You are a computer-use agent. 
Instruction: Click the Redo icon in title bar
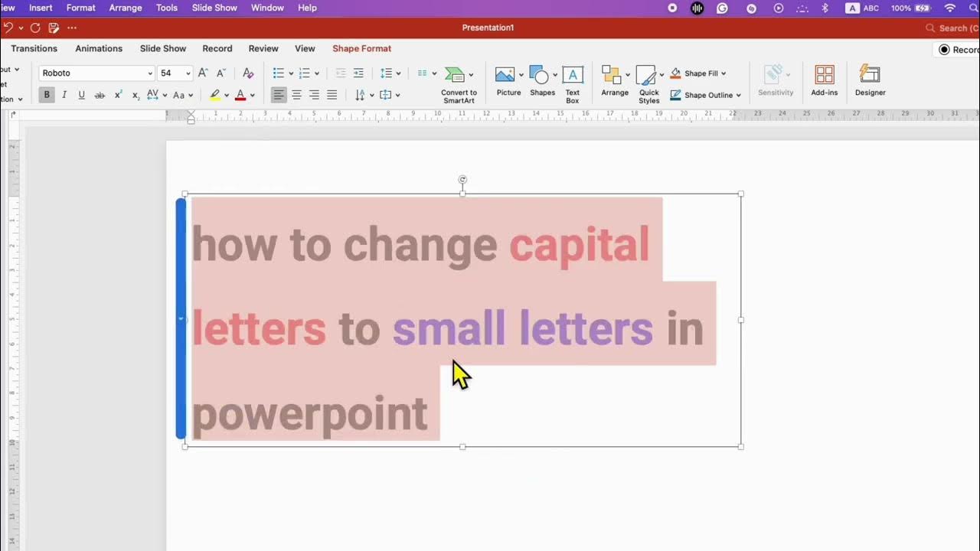35,28
